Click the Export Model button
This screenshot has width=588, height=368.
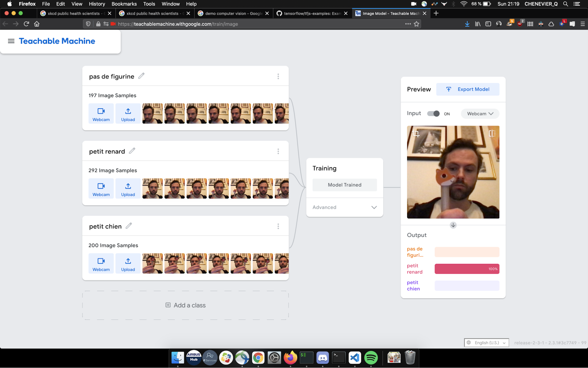pos(467,89)
